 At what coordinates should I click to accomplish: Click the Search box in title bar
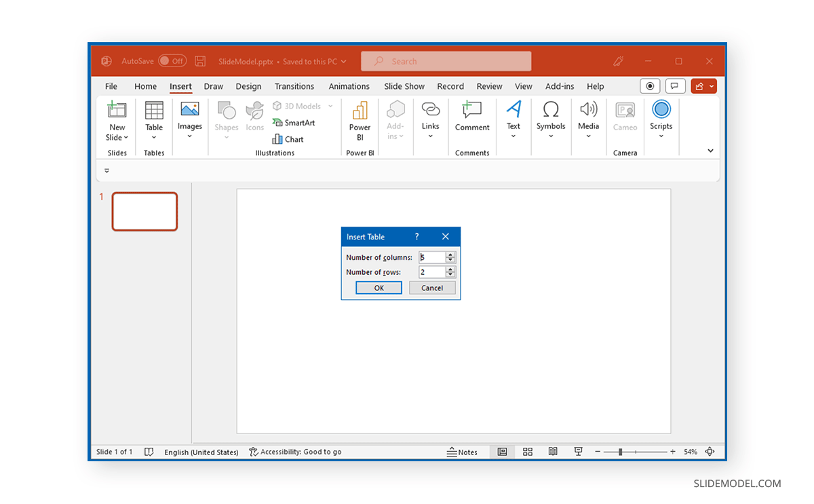coord(446,61)
